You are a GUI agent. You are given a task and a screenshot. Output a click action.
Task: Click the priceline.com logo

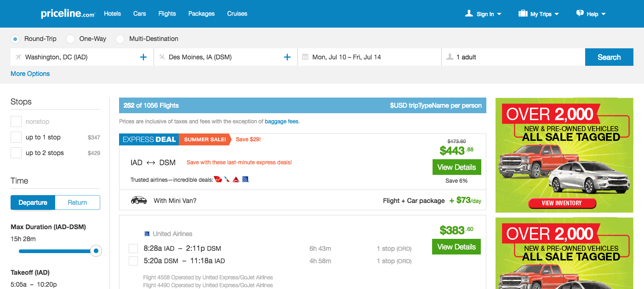[x=68, y=14]
